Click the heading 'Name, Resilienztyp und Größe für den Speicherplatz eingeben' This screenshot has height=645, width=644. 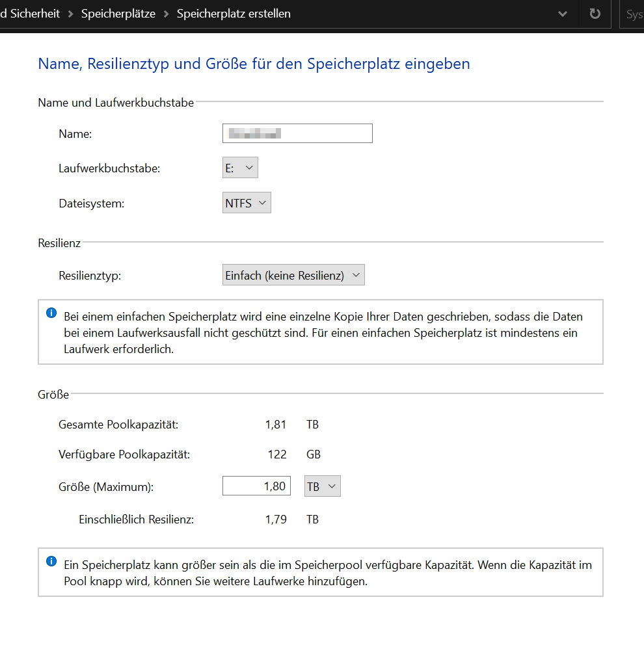pyautogui.click(x=254, y=64)
